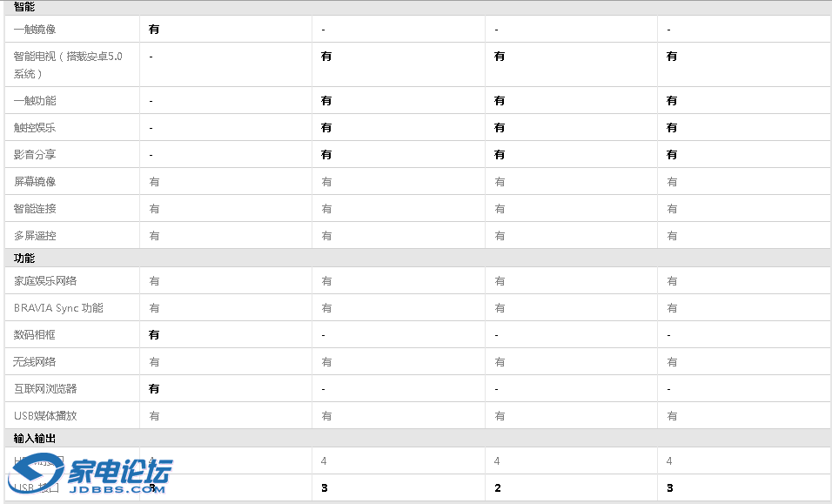
Task: Click the 多屏遥控 row label
Action: tap(35, 236)
